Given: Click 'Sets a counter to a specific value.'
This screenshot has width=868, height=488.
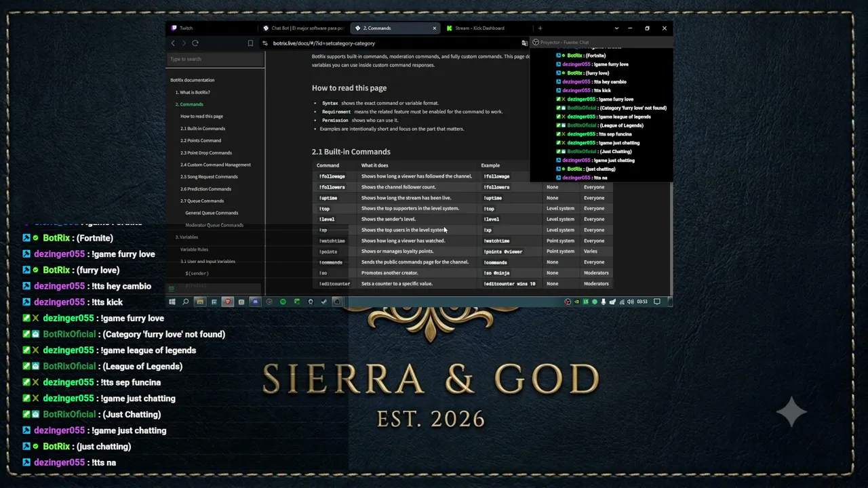Looking at the screenshot, I should point(397,284).
